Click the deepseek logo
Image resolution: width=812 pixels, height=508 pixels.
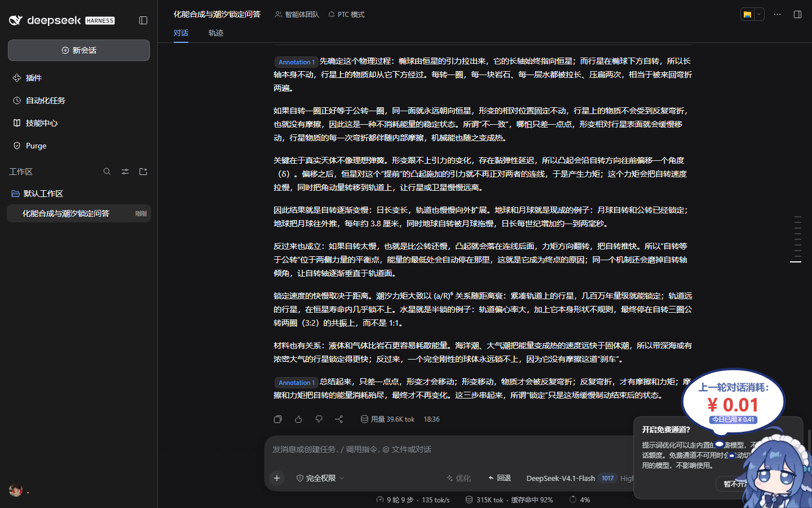(62, 20)
